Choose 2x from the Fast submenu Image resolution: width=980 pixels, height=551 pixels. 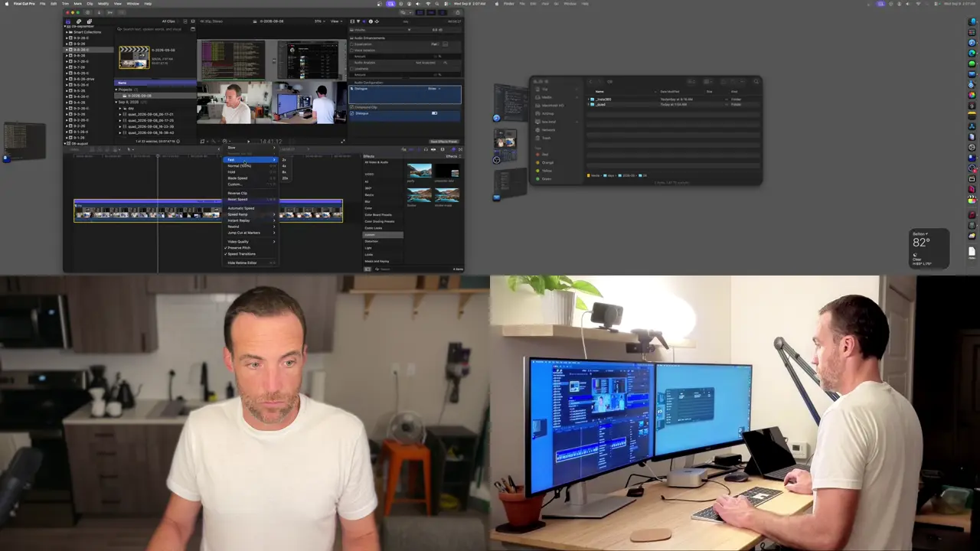click(x=284, y=160)
